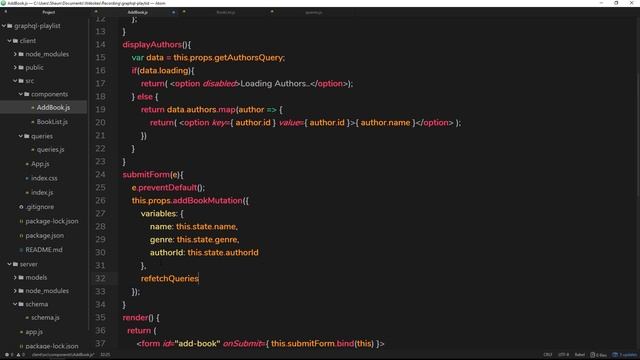Viewport: 640px width, 360px height.
Task: Open BookList.js from the tree
Action: [x=52, y=122]
